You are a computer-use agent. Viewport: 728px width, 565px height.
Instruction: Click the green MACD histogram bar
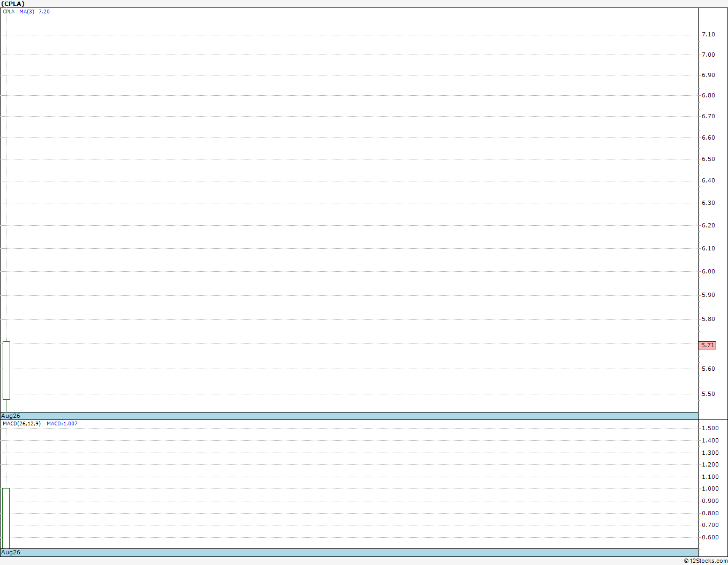[x=6, y=518]
